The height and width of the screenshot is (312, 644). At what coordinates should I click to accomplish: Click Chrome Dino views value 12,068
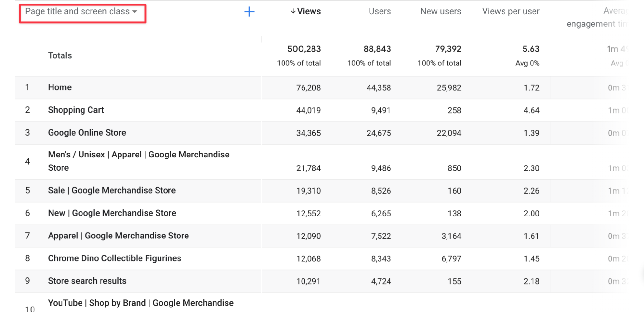click(x=309, y=259)
